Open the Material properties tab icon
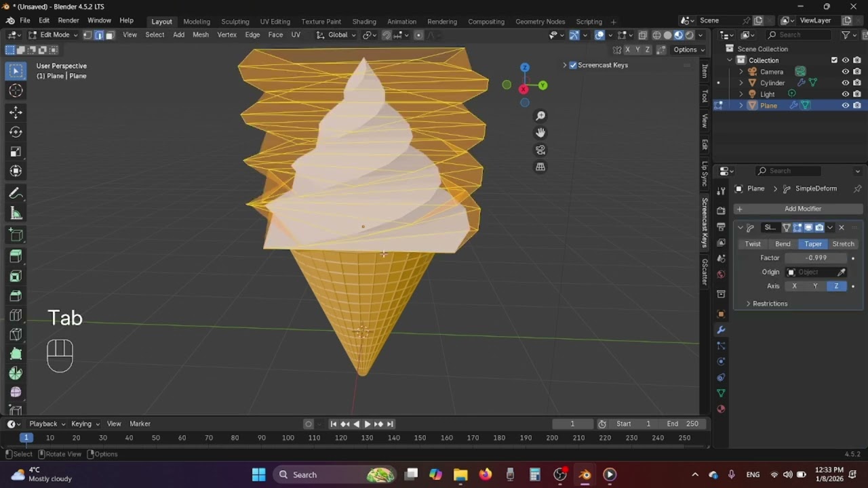This screenshot has height=488, width=868. pyautogui.click(x=721, y=409)
